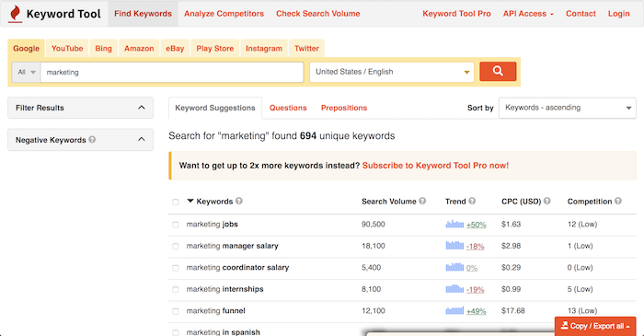The image size is (644, 336).
Task: Click the $17.68 CPC value
Action: click(513, 311)
